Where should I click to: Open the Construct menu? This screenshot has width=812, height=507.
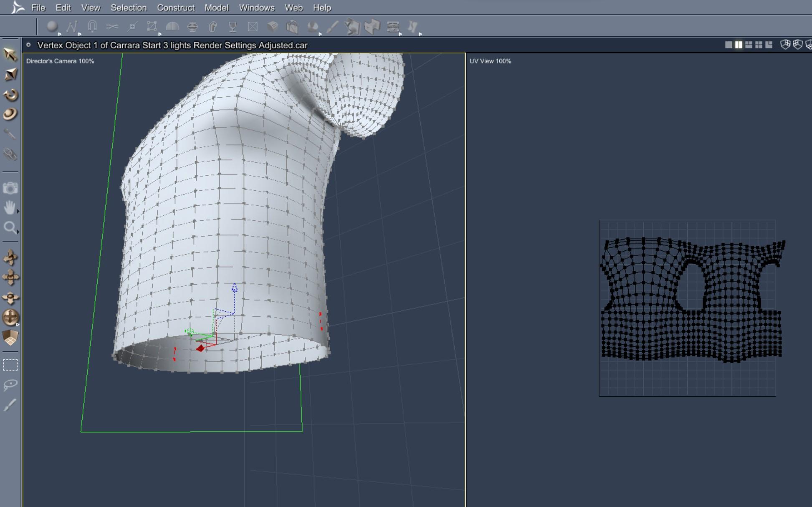(x=175, y=8)
